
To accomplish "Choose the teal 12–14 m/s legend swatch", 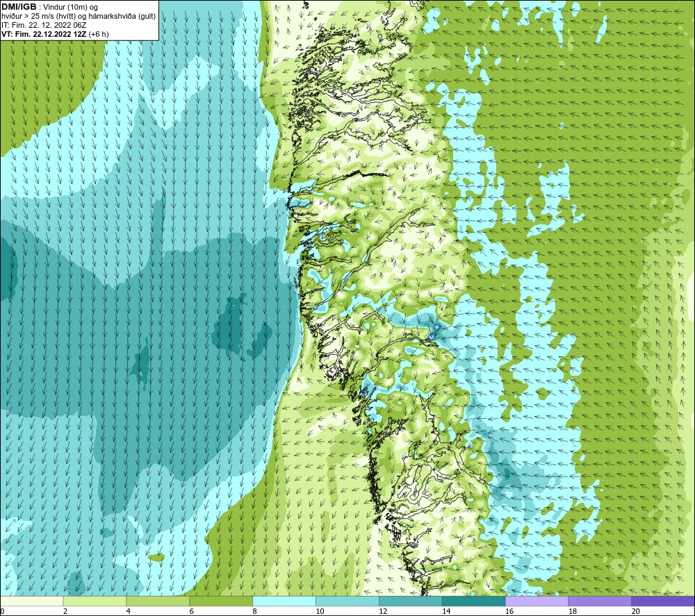I will tap(411, 601).
